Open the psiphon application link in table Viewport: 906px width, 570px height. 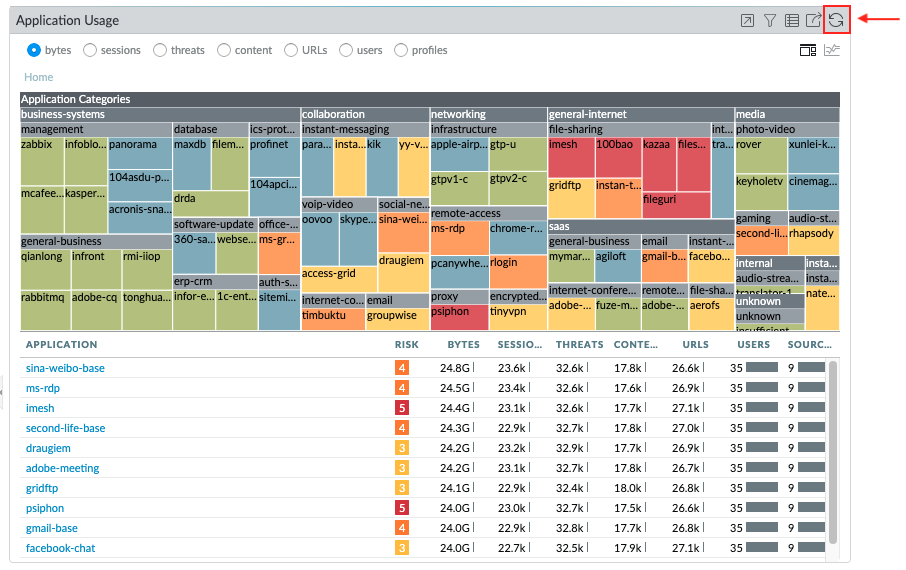[46, 508]
